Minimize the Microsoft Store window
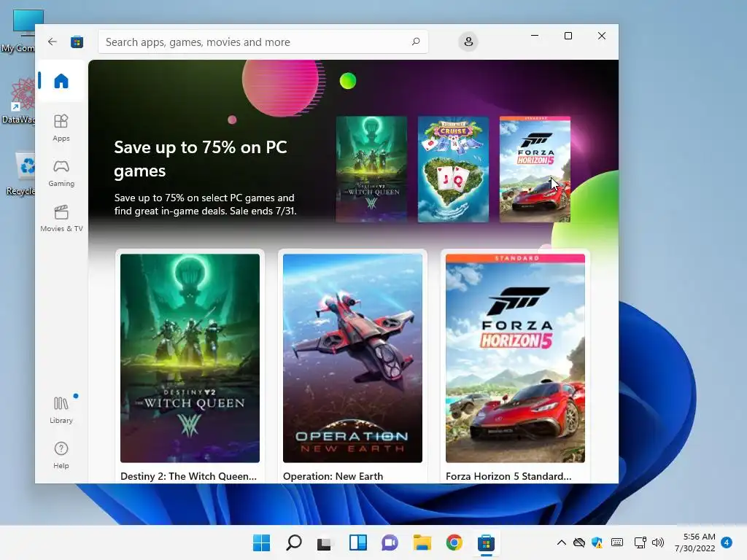 coord(535,36)
